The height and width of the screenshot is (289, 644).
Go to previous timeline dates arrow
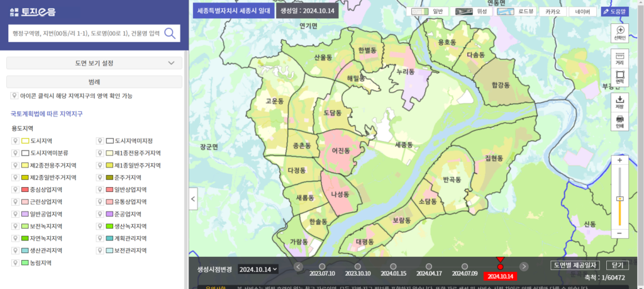[x=299, y=266]
